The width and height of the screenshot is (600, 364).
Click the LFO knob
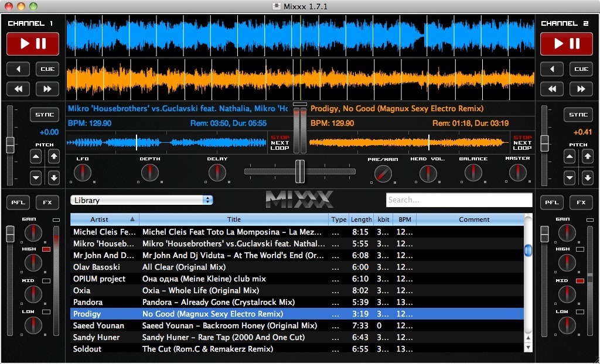coord(82,173)
